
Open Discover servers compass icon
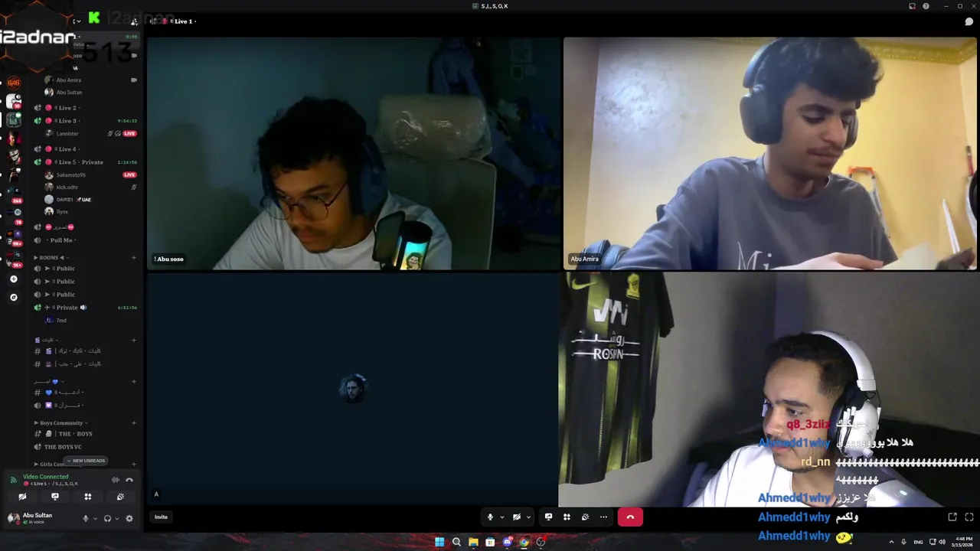tap(13, 297)
